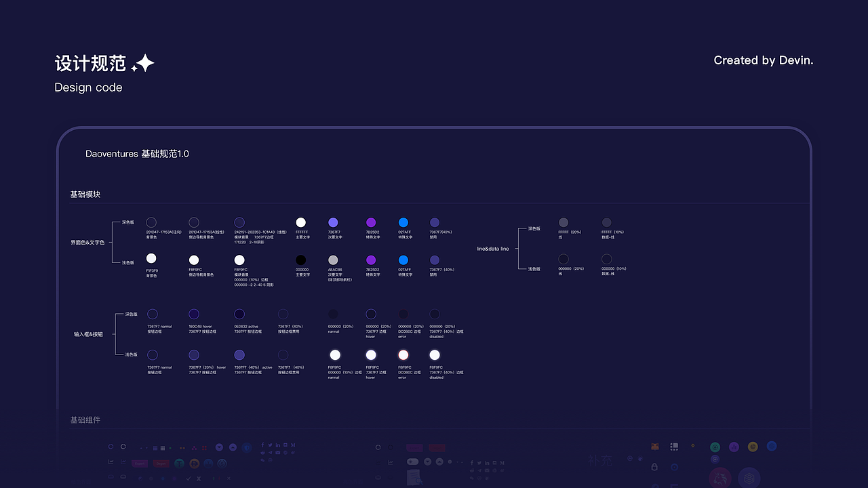Select the '界面色&文字色' group label
Image resolution: width=868 pixels, height=488 pixels.
[87, 242]
